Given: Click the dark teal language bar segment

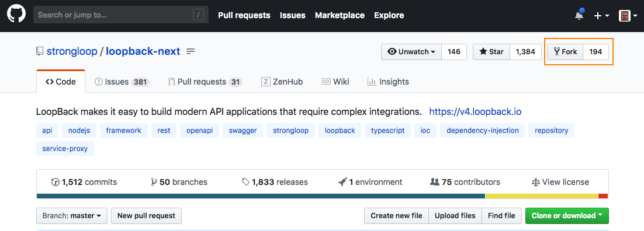Looking at the screenshot, I should 261,196.
